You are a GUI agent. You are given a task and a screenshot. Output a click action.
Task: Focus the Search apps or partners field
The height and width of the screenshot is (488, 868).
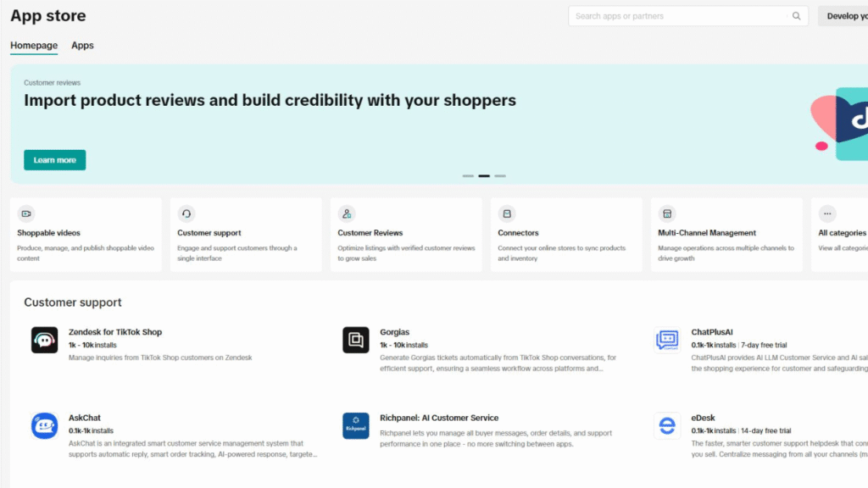pyautogui.click(x=678, y=16)
